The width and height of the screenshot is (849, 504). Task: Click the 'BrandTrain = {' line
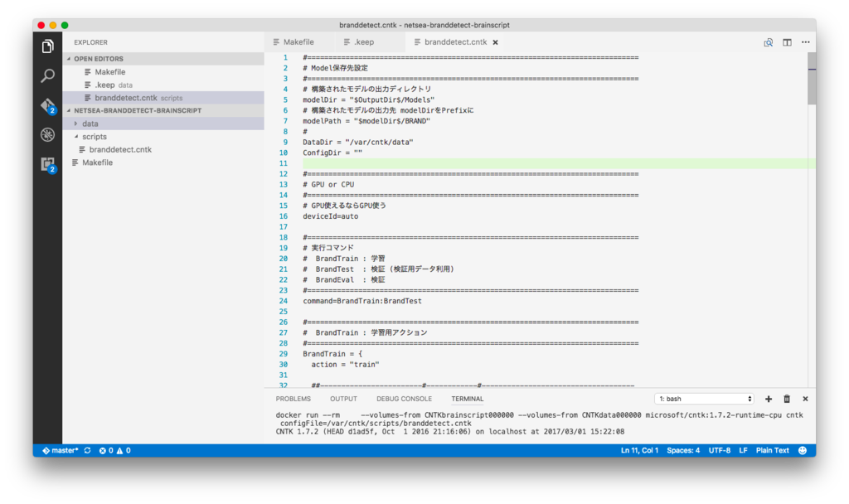tap(332, 354)
